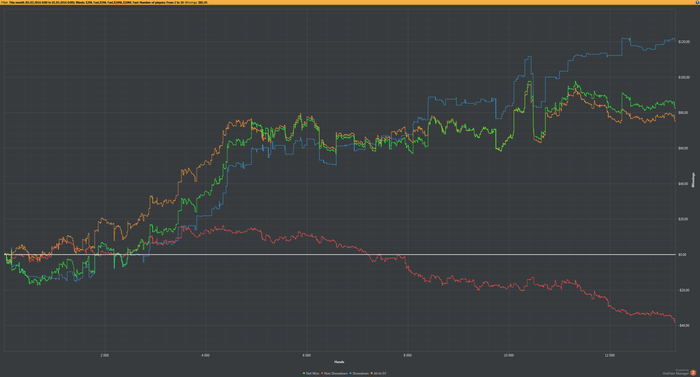Click the $60.00 y-axis label
This screenshot has width=700, height=377.
683,148
